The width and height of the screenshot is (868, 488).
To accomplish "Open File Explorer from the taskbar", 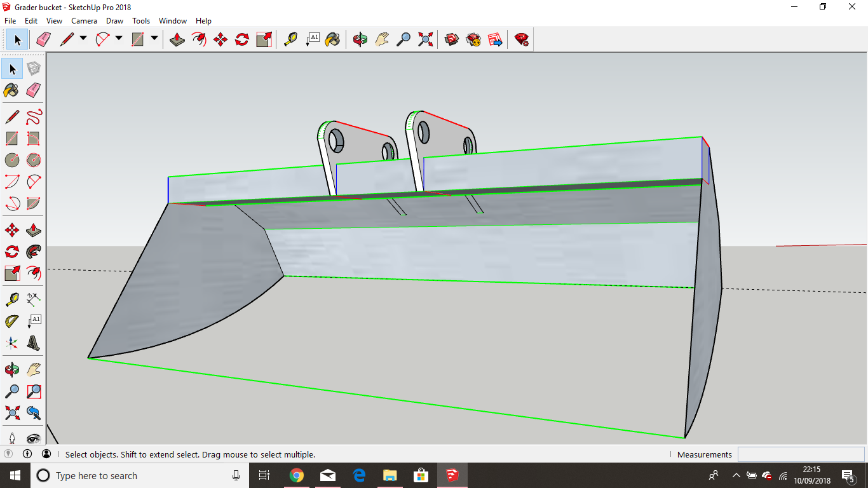I will coord(390,475).
